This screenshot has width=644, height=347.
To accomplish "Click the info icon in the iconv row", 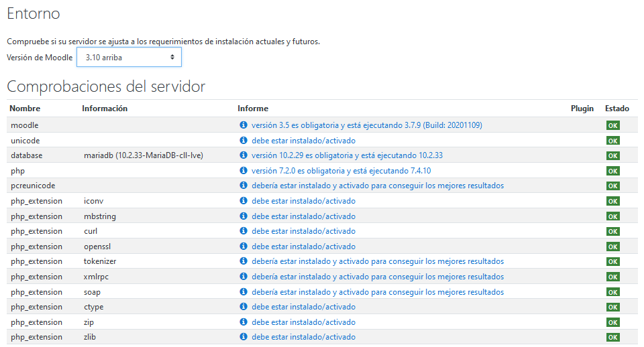I will pyautogui.click(x=244, y=200).
